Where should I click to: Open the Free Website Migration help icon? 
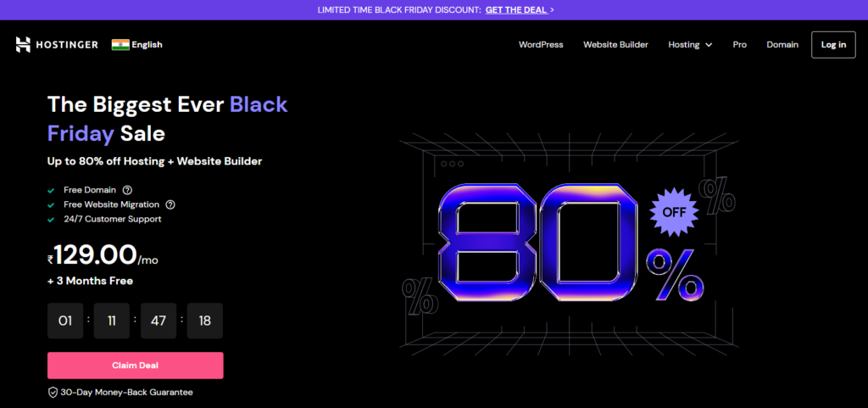[170, 204]
